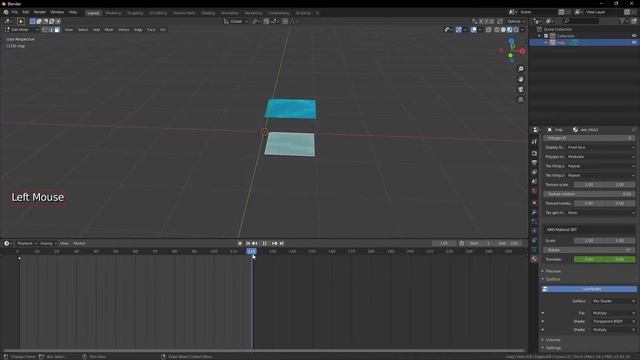Screen dimensions: 640x360
Task: Open the Add menu in viewport header
Action: [x=96, y=30]
